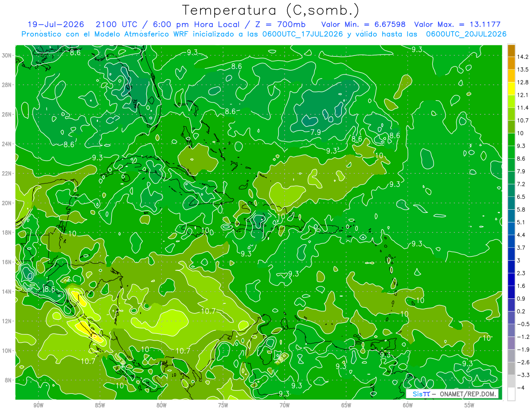
Task: Click the "8N" latitude axis label
Action: (9, 380)
